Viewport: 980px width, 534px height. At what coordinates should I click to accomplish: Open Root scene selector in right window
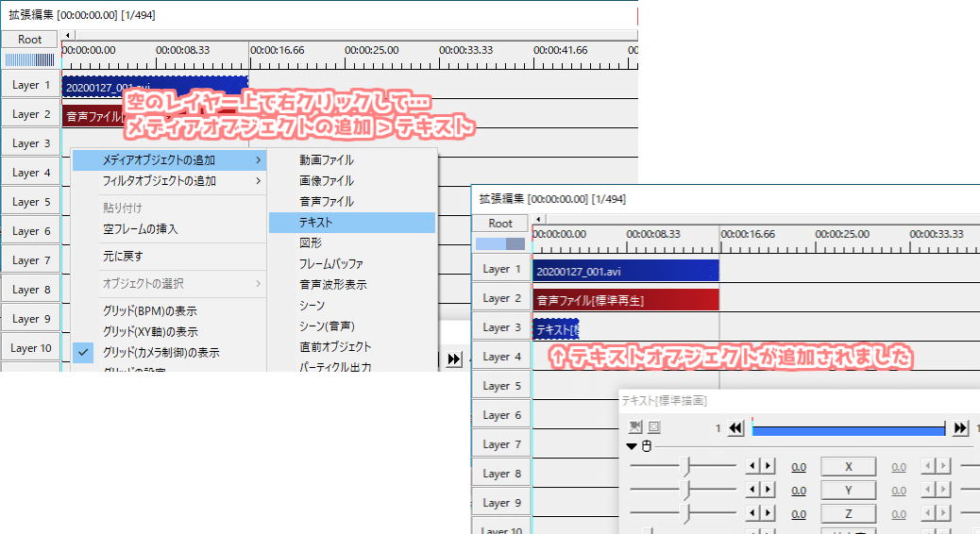(x=500, y=224)
